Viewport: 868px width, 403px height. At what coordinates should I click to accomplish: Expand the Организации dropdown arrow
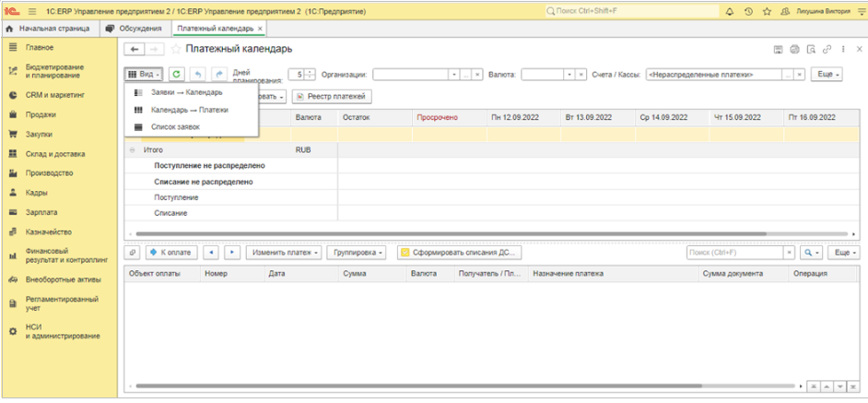[x=454, y=75]
